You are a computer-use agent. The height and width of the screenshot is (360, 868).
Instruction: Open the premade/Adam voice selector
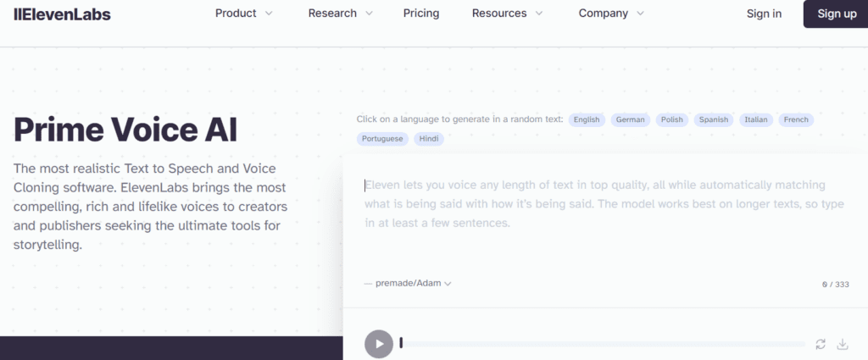408,283
